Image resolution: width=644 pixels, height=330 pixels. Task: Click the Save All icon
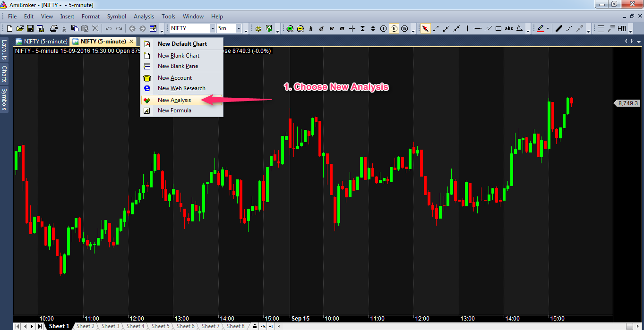click(40, 28)
